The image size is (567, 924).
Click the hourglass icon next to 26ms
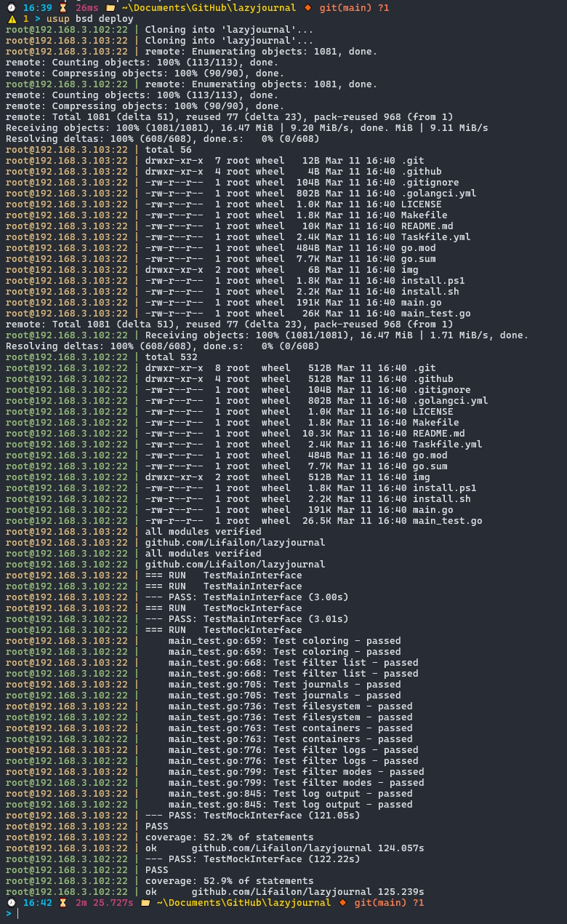[x=63, y=8]
